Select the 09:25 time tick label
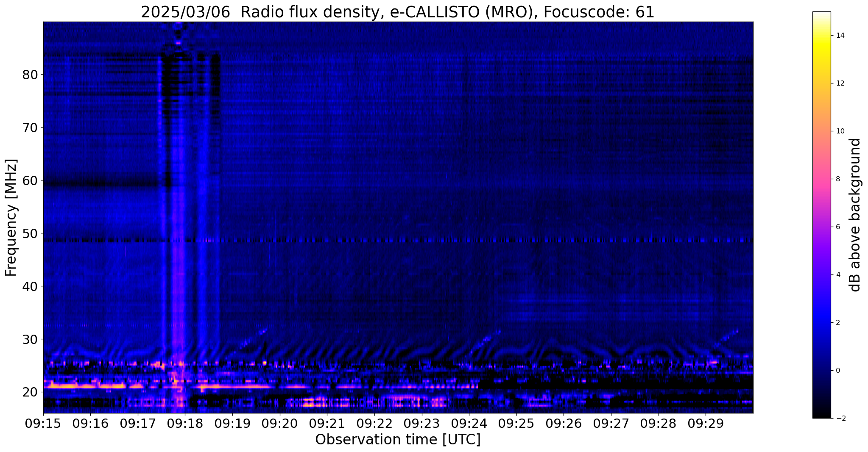This screenshot has height=452, width=868. 516,423
